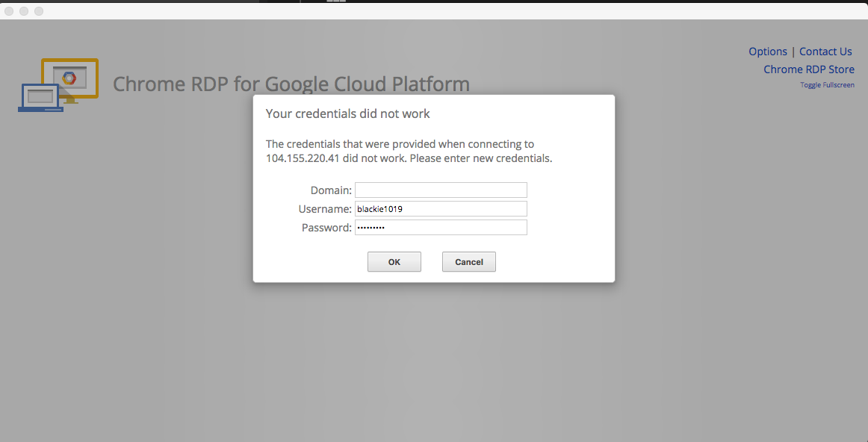Click the "Password:" label
Image resolution: width=868 pixels, height=442 pixels.
point(326,228)
